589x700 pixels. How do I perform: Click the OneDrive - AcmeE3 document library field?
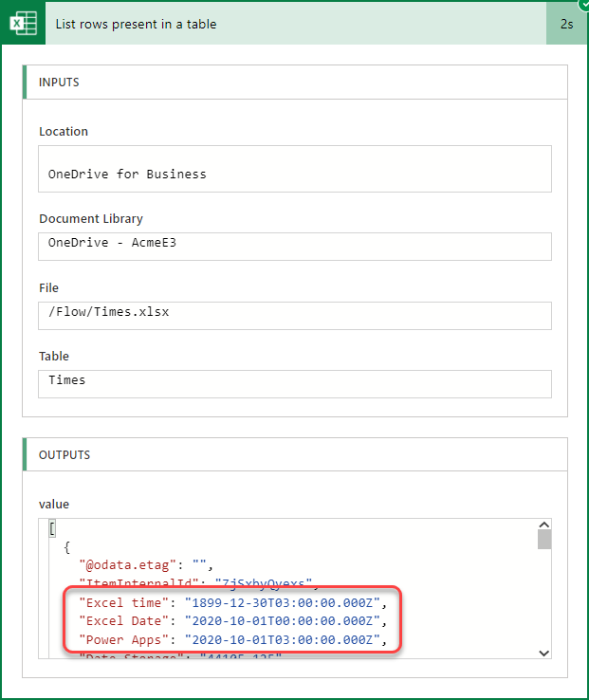295,246
